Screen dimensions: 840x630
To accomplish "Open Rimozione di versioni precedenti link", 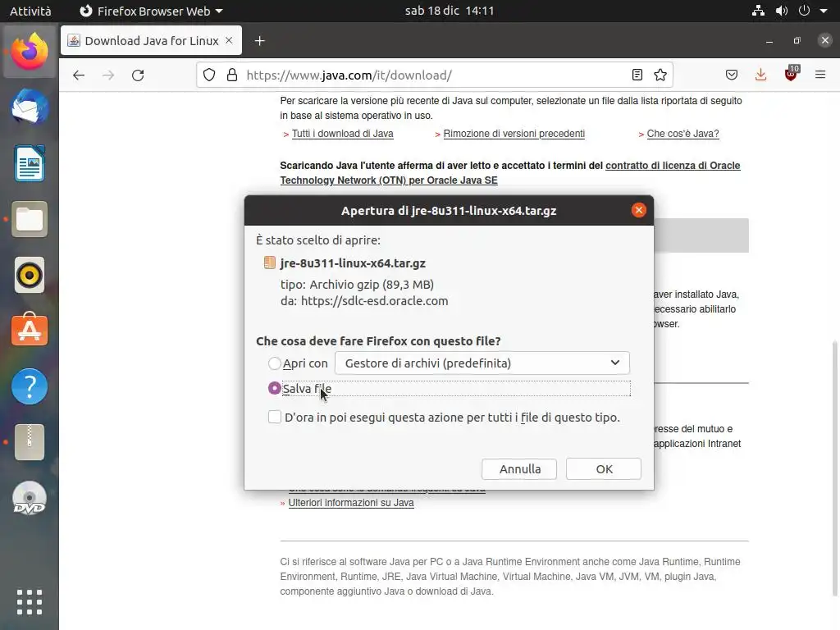I will tap(514, 134).
